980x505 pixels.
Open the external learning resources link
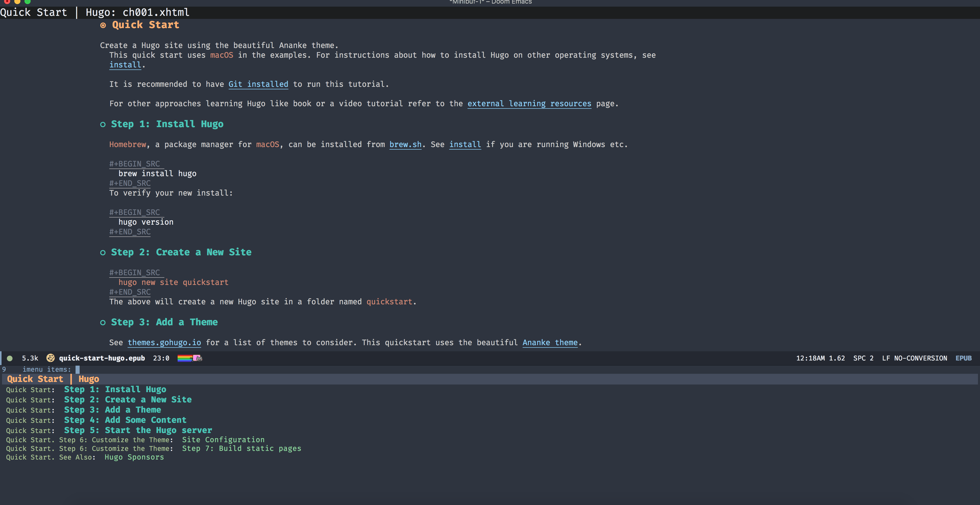pyautogui.click(x=529, y=103)
